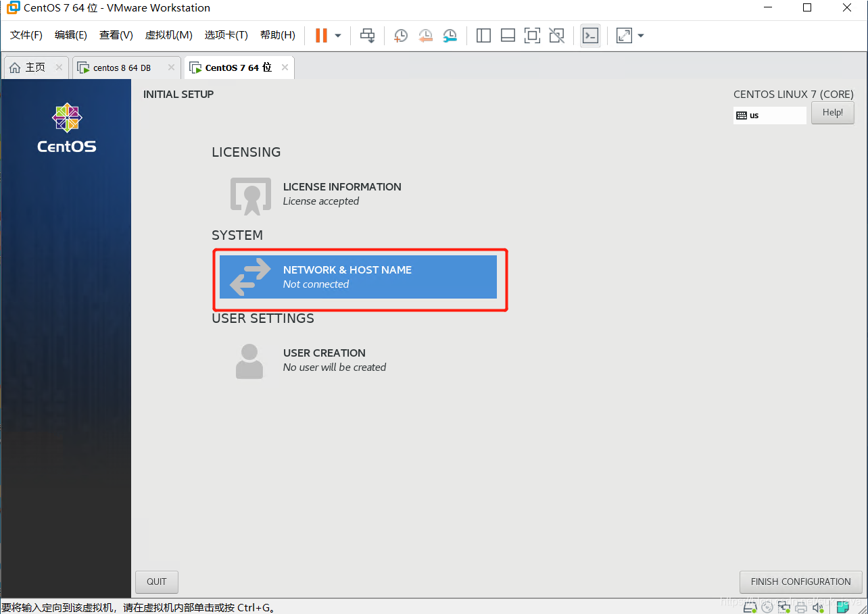Click 'No user will be created' text
This screenshot has height=614, width=868.
tap(335, 367)
